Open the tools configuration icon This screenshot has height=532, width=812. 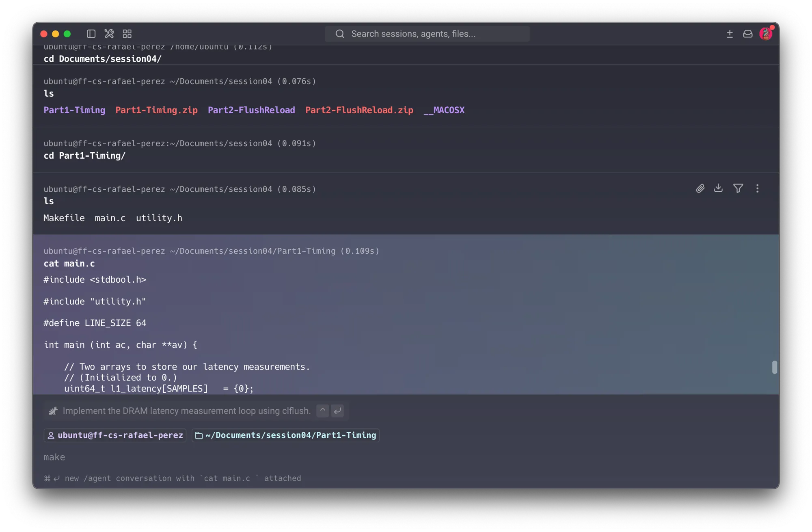click(109, 34)
